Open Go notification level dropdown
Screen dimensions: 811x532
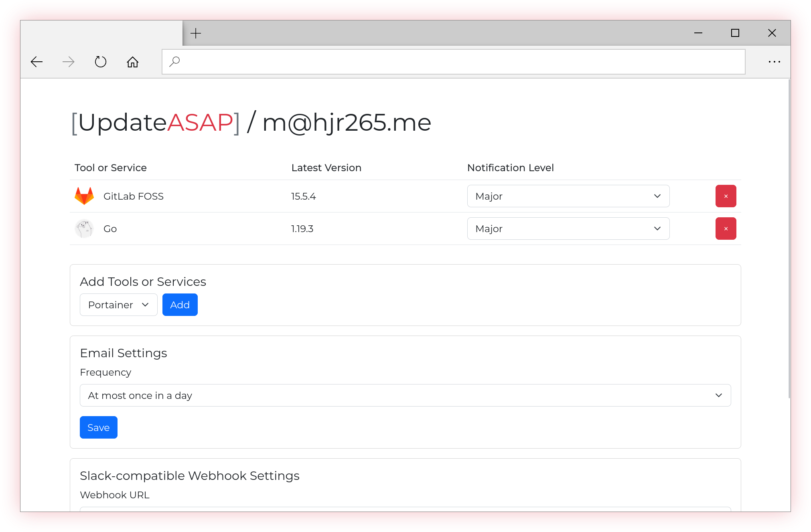pos(568,229)
